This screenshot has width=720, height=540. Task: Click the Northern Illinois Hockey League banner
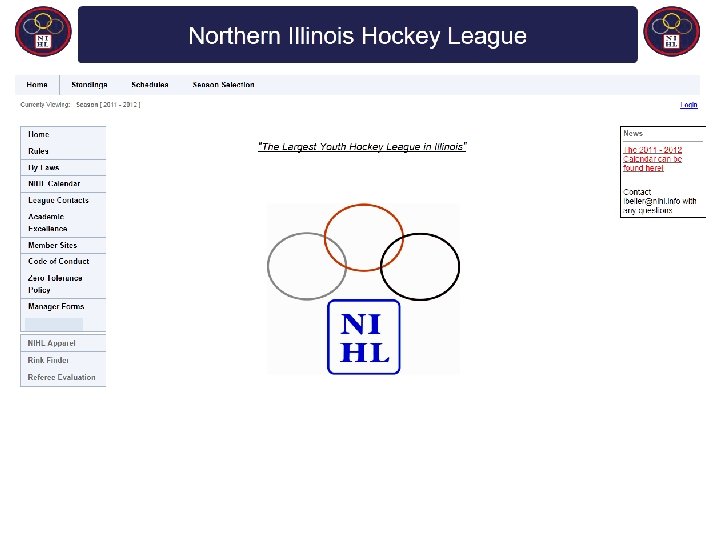point(358,34)
